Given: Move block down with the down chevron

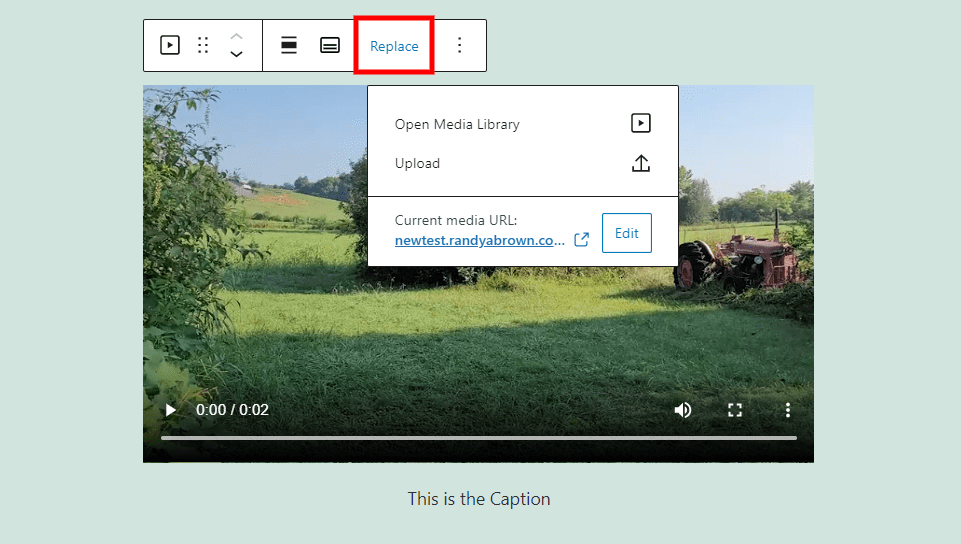Looking at the screenshot, I should pos(236,54).
